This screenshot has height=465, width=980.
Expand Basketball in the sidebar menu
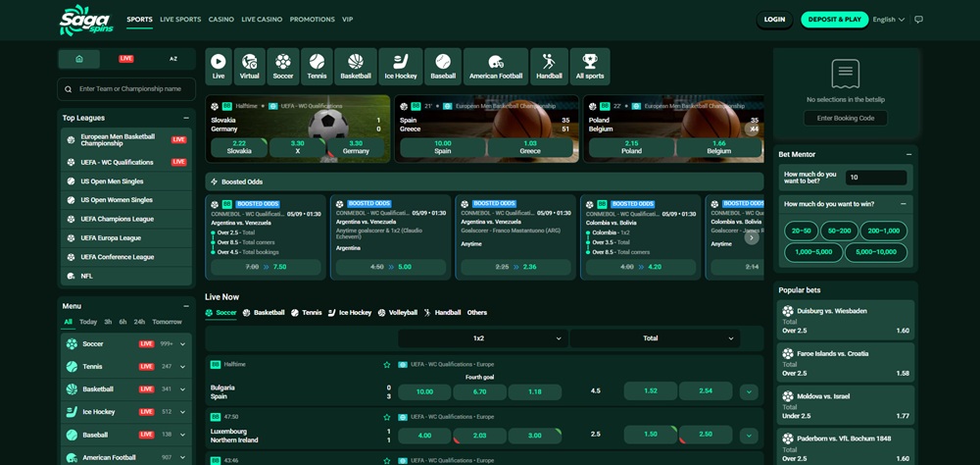182,389
